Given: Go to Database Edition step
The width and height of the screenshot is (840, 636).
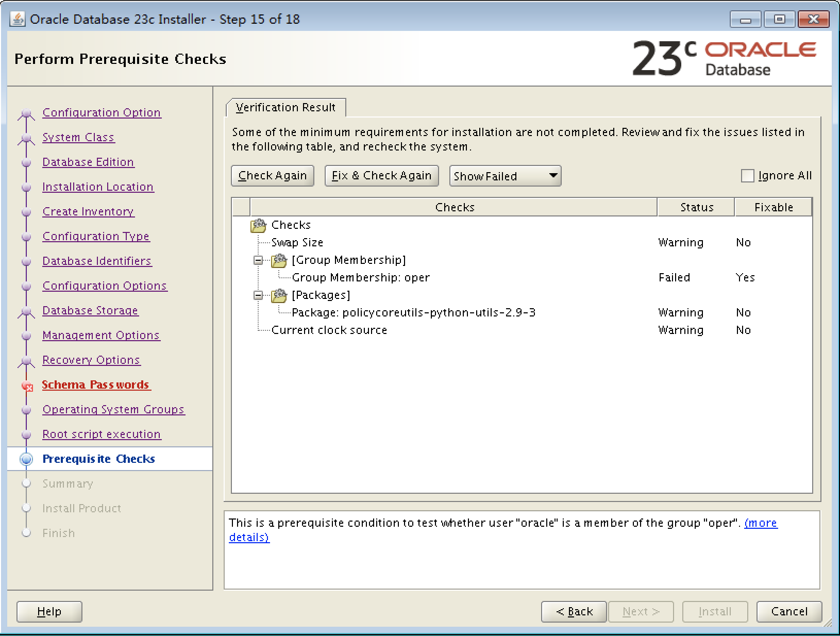Looking at the screenshot, I should tap(88, 162).
